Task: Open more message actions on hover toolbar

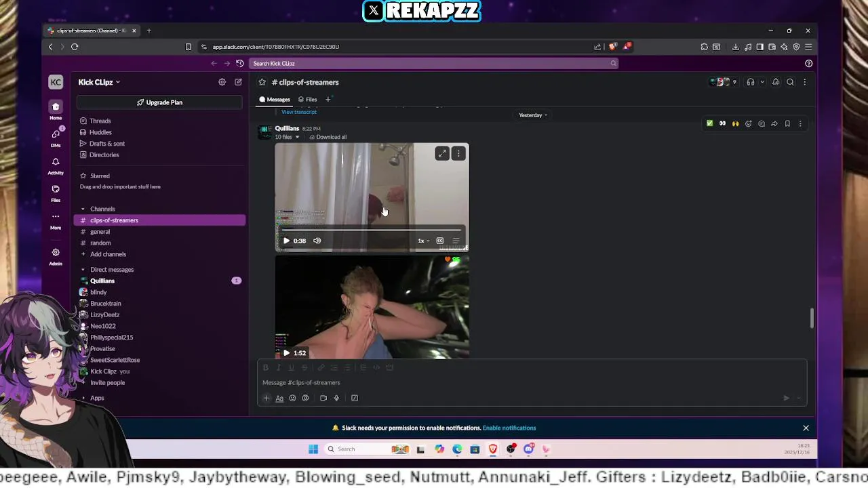Action: pos(800,123)
